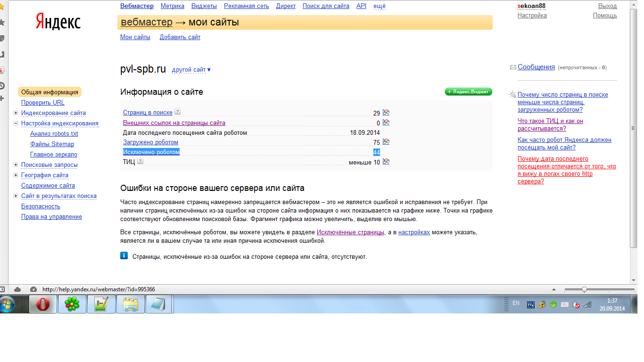This screenshot has height=362, width=644.
Task: Click the Mail.ru Agent tray icon
Action: coord(542,304)
